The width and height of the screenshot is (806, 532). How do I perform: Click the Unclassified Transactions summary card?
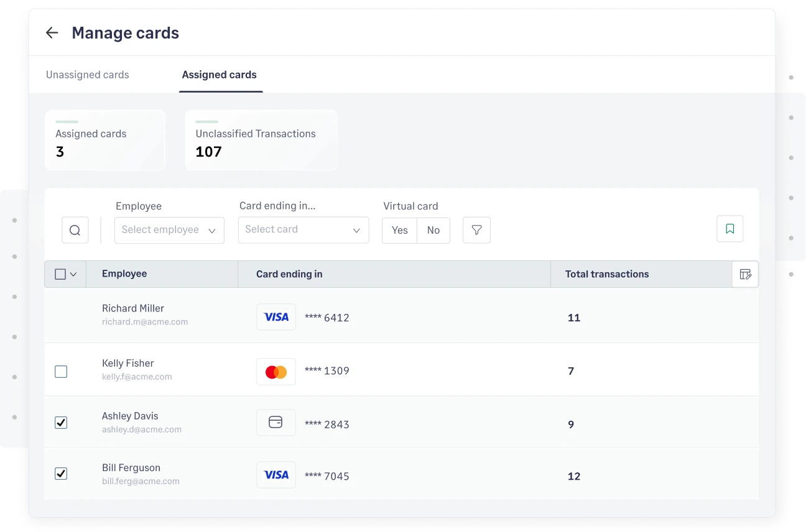(261, 140)
